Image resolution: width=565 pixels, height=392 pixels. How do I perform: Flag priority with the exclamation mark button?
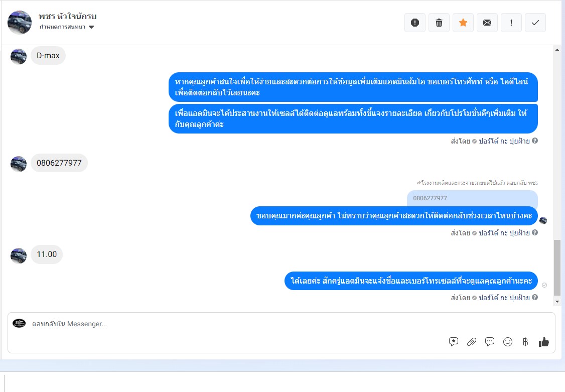(511, 23)
